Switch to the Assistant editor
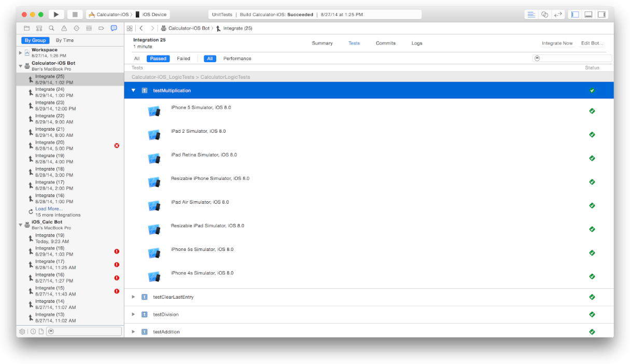The image size is (630, 364). [x=544, y=15]
